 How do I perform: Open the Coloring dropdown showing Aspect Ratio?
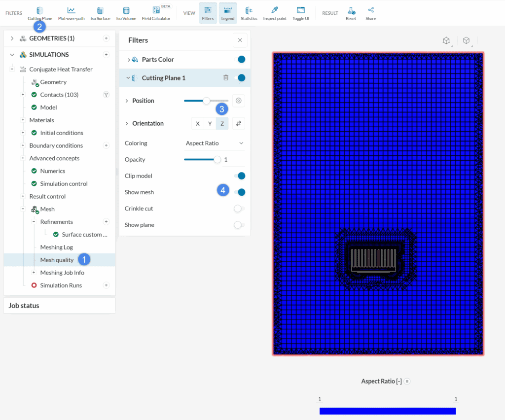[213, 143]
